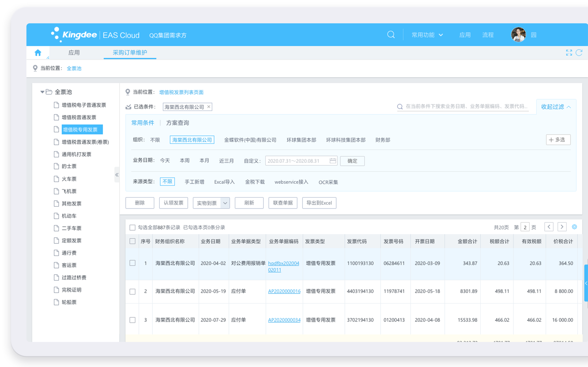
Task: Go to previous page arrow
Action: point(549,227)
